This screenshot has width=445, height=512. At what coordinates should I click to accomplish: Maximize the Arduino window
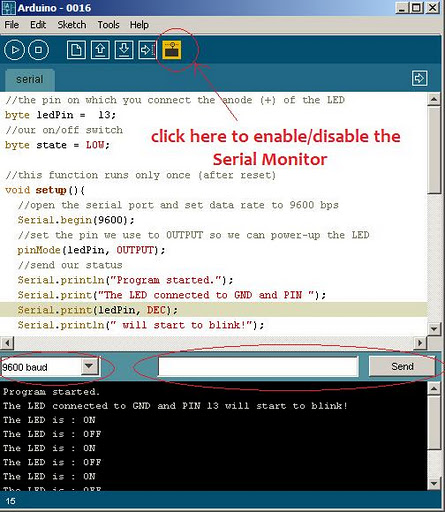coord(416,8)
